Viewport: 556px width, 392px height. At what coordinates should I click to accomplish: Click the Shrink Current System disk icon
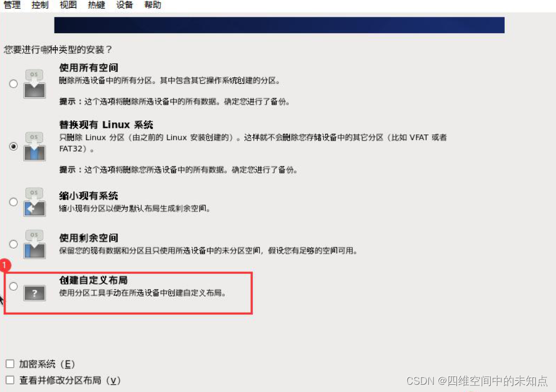[x=34, y=202]
